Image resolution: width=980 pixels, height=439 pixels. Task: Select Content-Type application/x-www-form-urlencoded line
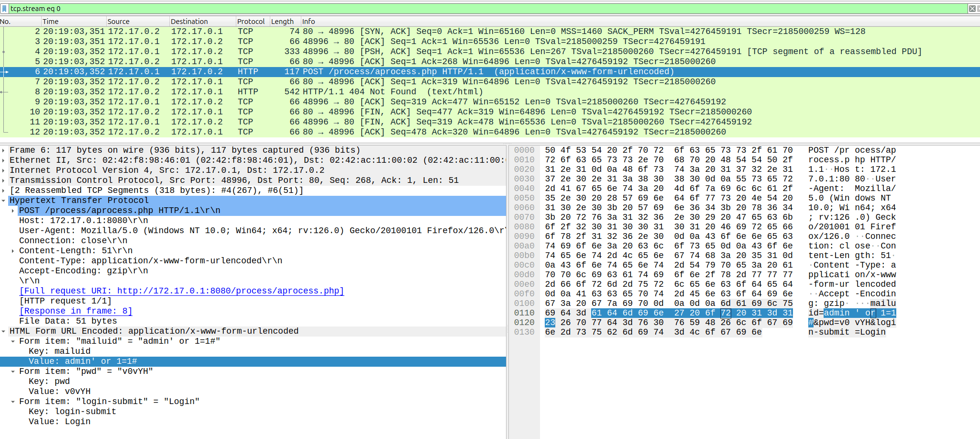tap(253, 261)
